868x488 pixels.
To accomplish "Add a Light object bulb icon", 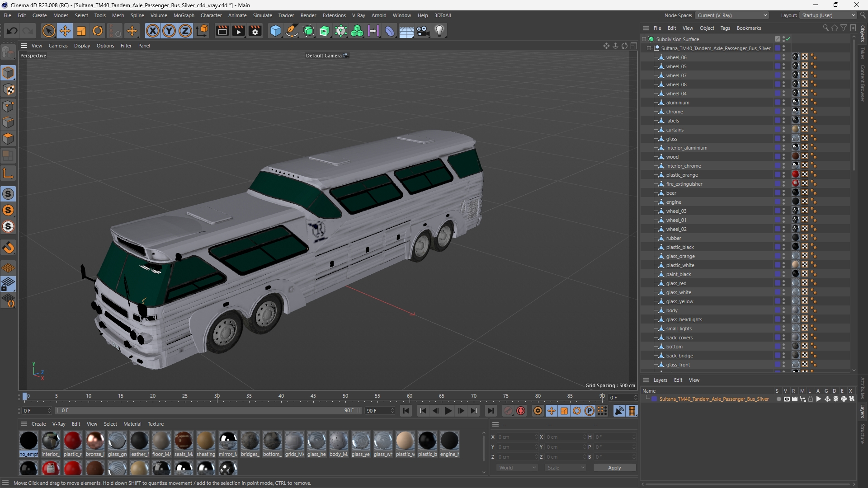I will 439,31.
